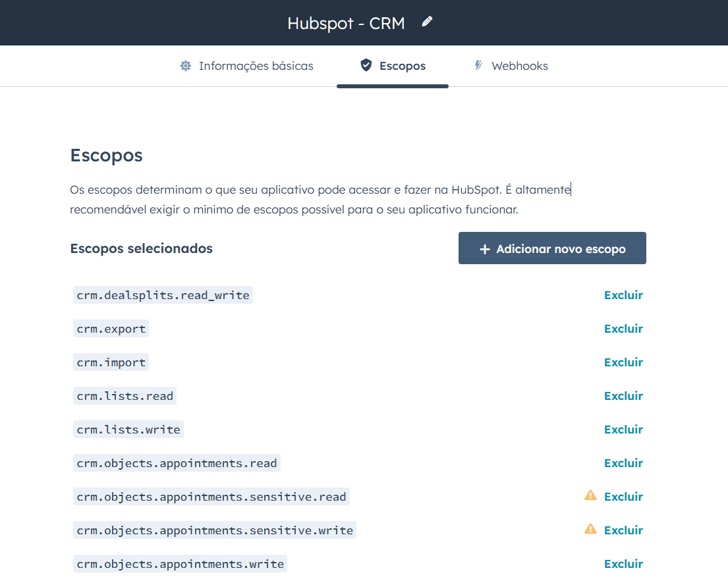Click the crm.objects.appointments.sensitive.read scope label
This screenshot has height=587, width=728.
pos(211,497)
